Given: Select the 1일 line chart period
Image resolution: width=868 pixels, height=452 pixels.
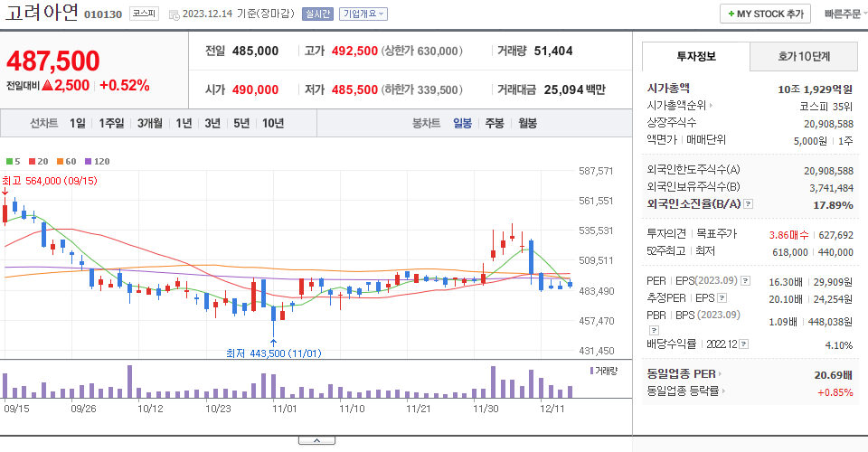Looking at the screenshot, I should point(78,123).
